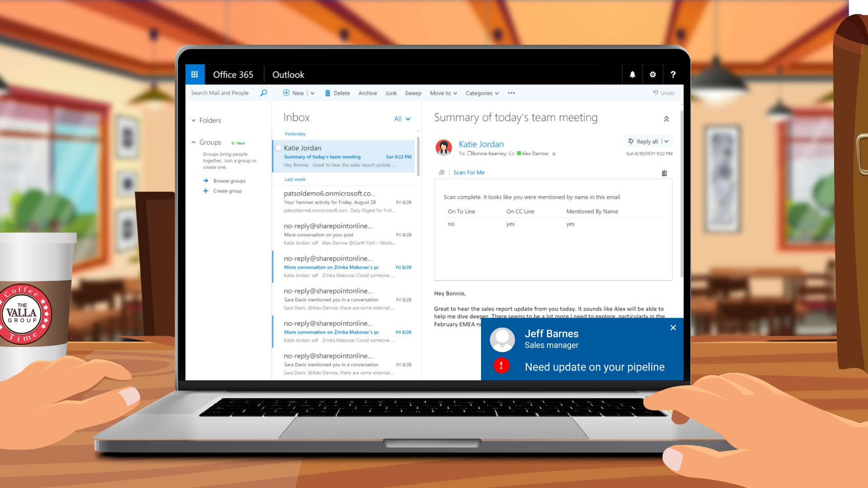Click the Search Mail and People field

coord(220,93)
